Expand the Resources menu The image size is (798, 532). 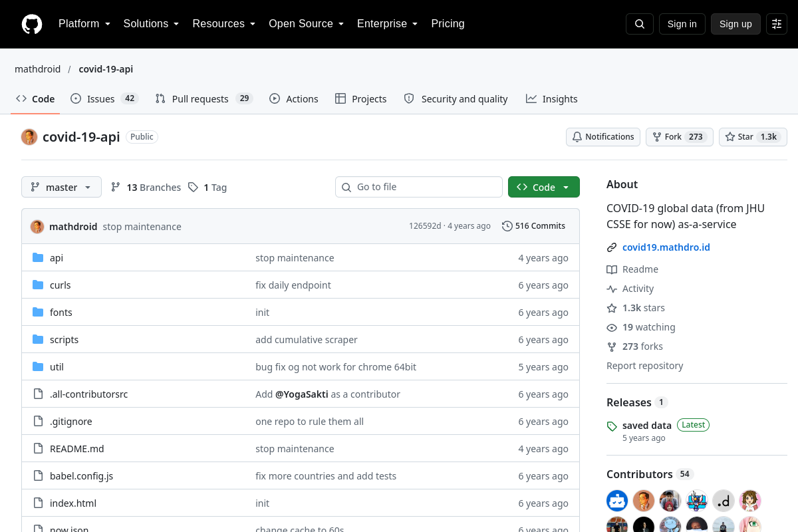pos(224,24)
